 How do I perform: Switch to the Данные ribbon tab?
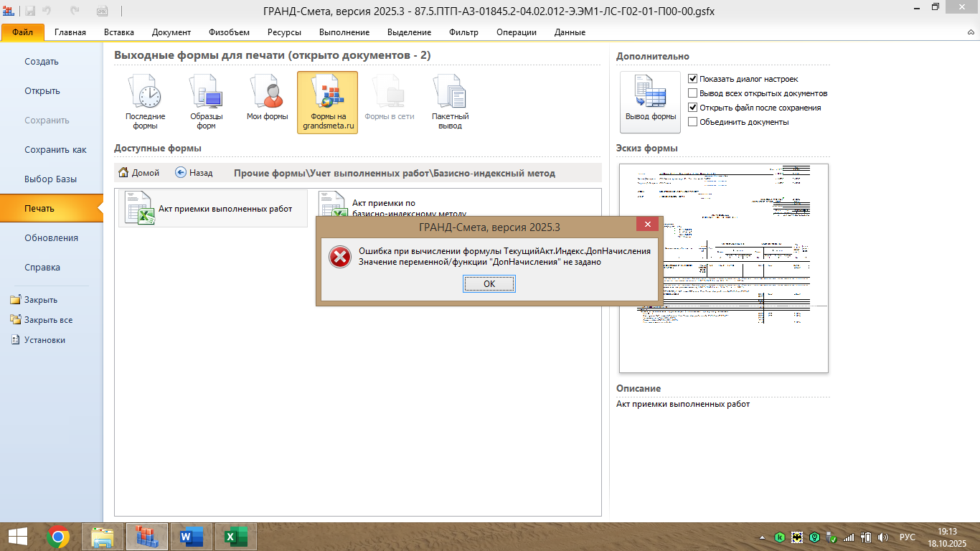click(570, 32)
